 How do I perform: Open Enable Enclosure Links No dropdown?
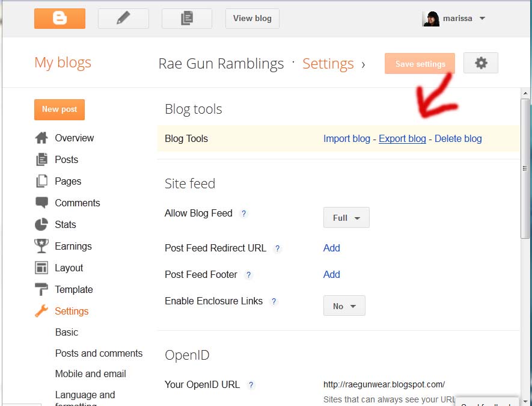[344, 306]
